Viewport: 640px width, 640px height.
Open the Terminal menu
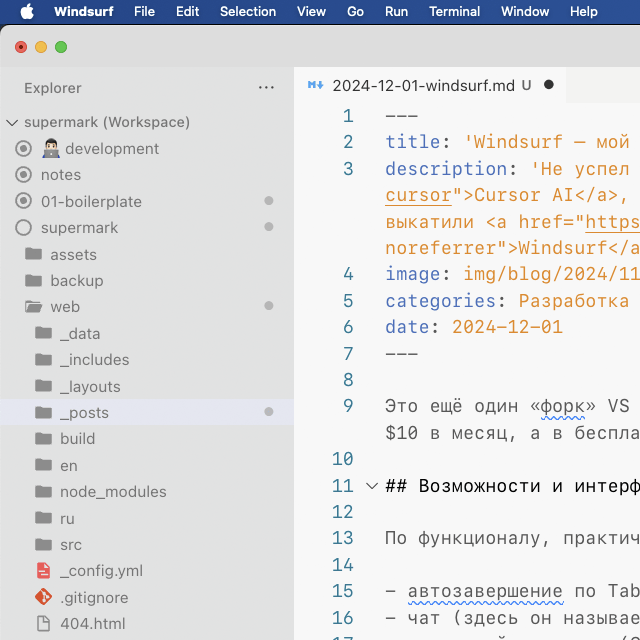[454, 11]
